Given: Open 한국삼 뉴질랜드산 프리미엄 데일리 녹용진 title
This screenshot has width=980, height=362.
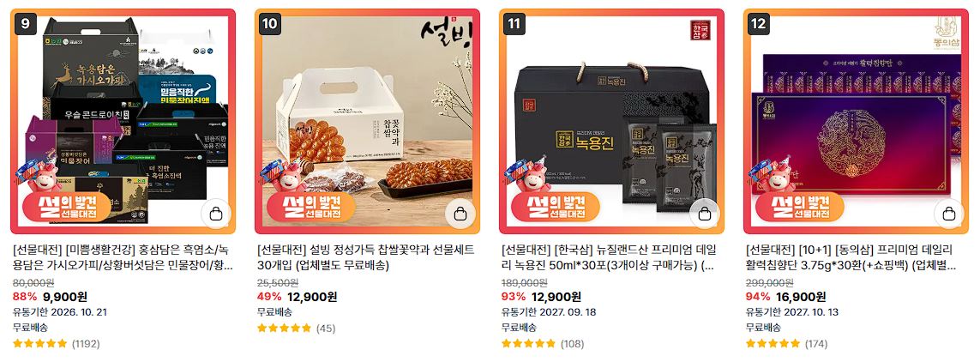Looking at the screenshot, I should tap(610, 257).
